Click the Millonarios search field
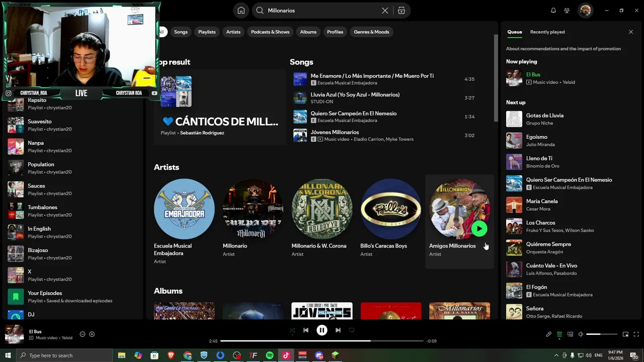The width and height of the screenshot is (644, 362). 322,11
